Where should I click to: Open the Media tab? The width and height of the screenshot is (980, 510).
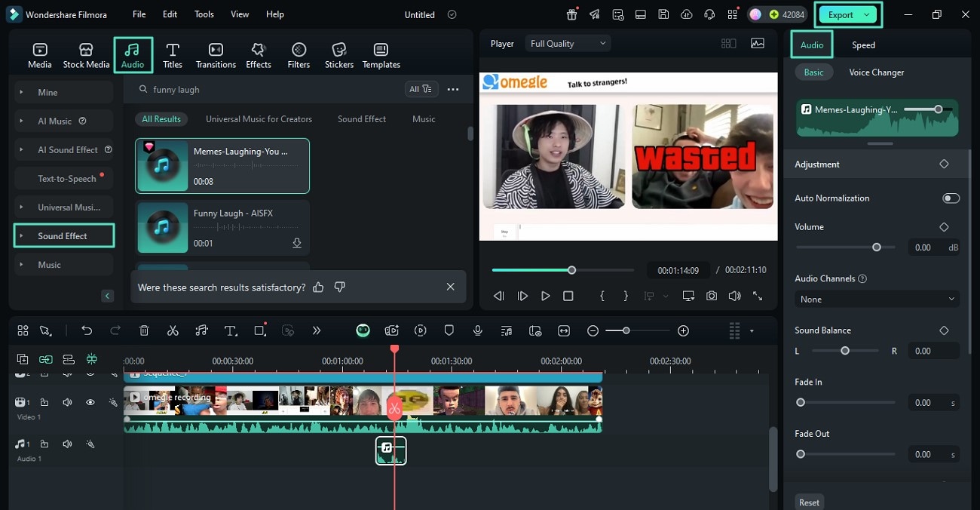(40, 56)
